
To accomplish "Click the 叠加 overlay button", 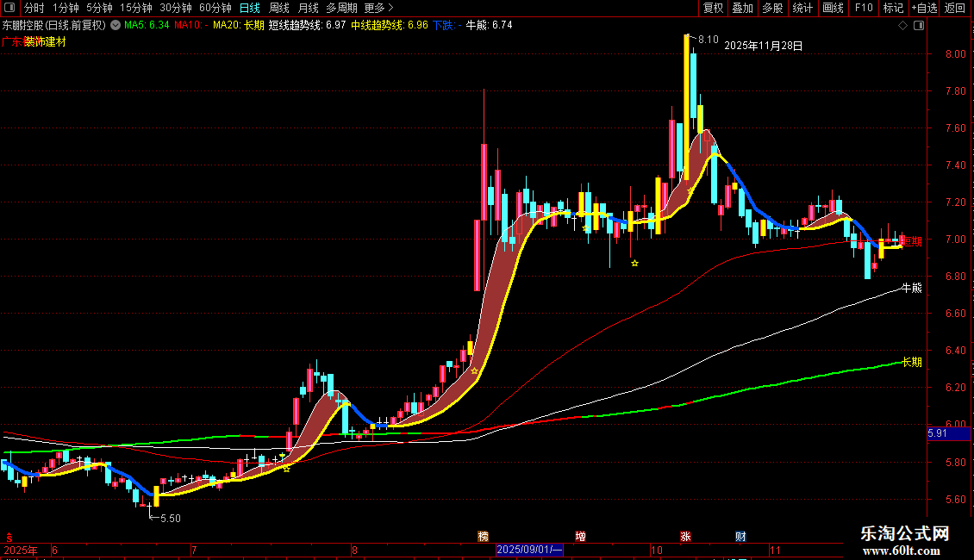I will 743,8.
